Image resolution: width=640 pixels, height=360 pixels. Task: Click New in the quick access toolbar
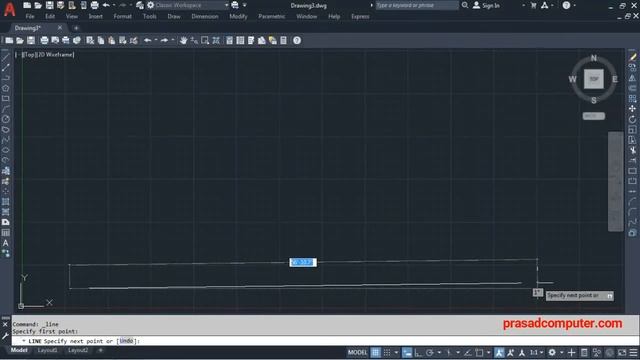point(27,5)
